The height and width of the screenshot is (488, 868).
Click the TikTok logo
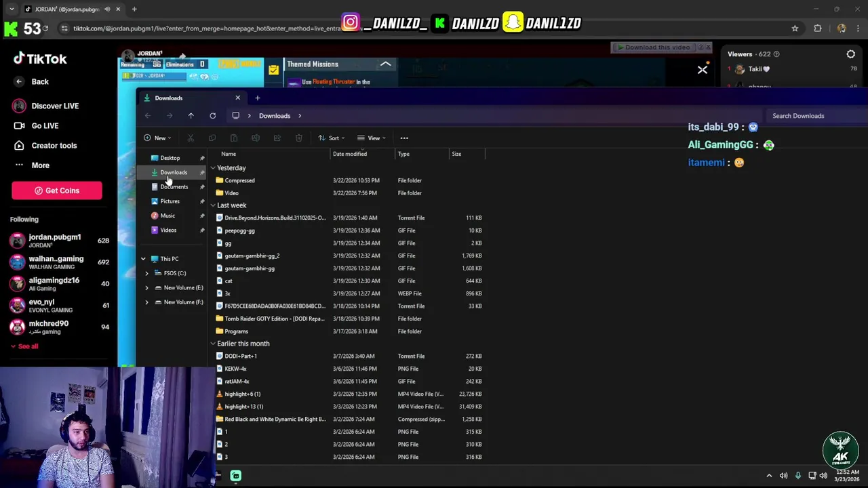[x=40, y=59]
